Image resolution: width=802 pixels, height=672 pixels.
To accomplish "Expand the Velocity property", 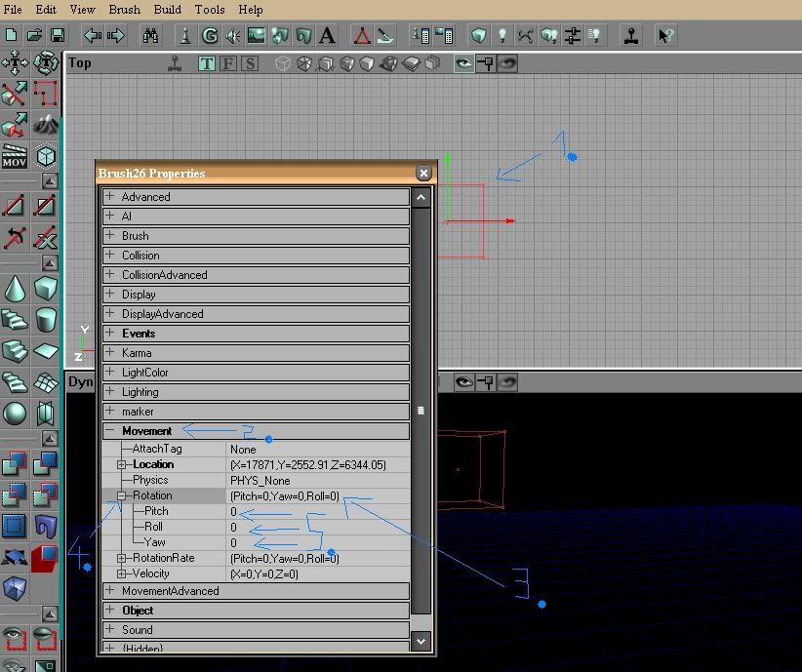I will (121, 573).
